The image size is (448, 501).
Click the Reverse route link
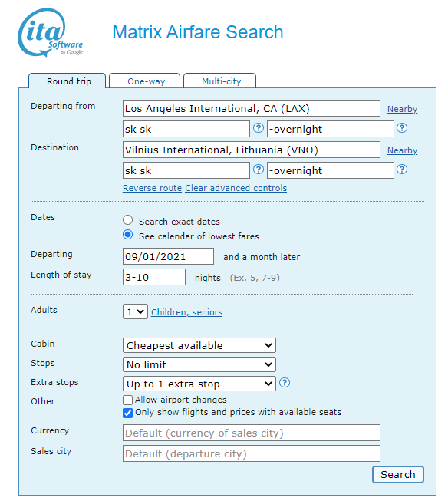[152, 188]
